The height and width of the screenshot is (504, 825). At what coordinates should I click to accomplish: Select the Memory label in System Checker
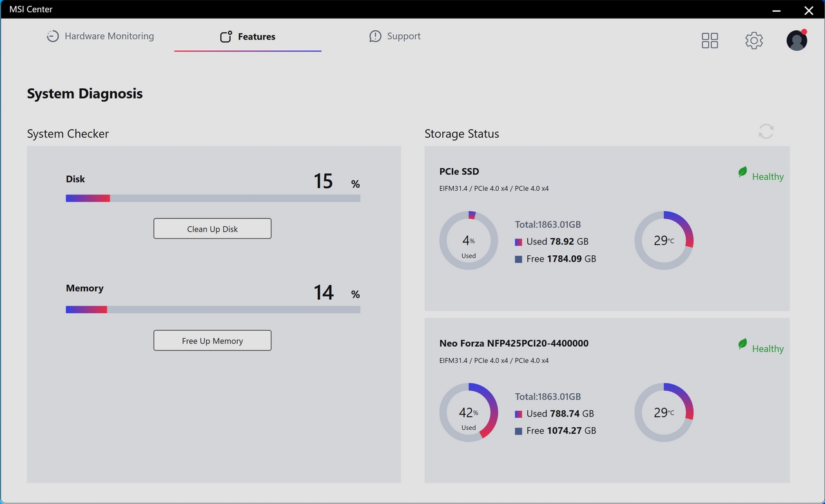click(84, 288)
